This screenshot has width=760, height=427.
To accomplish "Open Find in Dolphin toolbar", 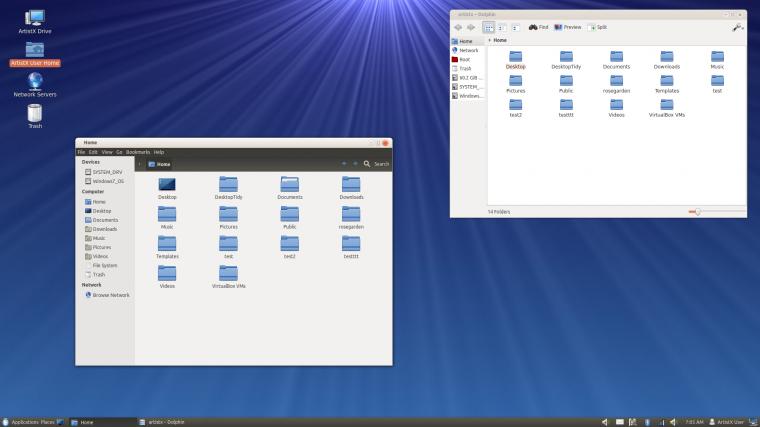I will click(538, 27).
